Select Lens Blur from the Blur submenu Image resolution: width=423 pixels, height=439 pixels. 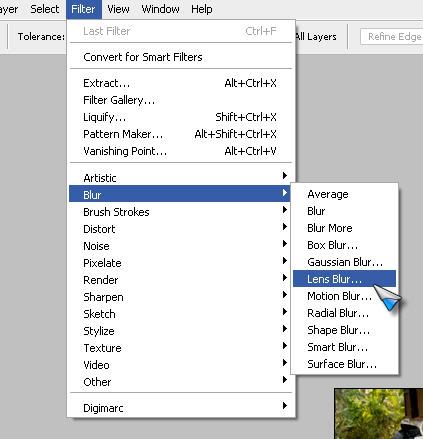pyautogui.click(x=344, y=279)
